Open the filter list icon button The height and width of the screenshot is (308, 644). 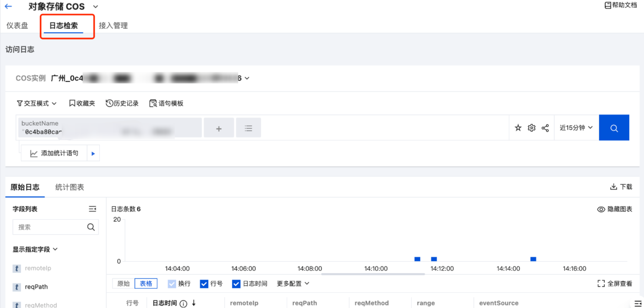point(248,128)
